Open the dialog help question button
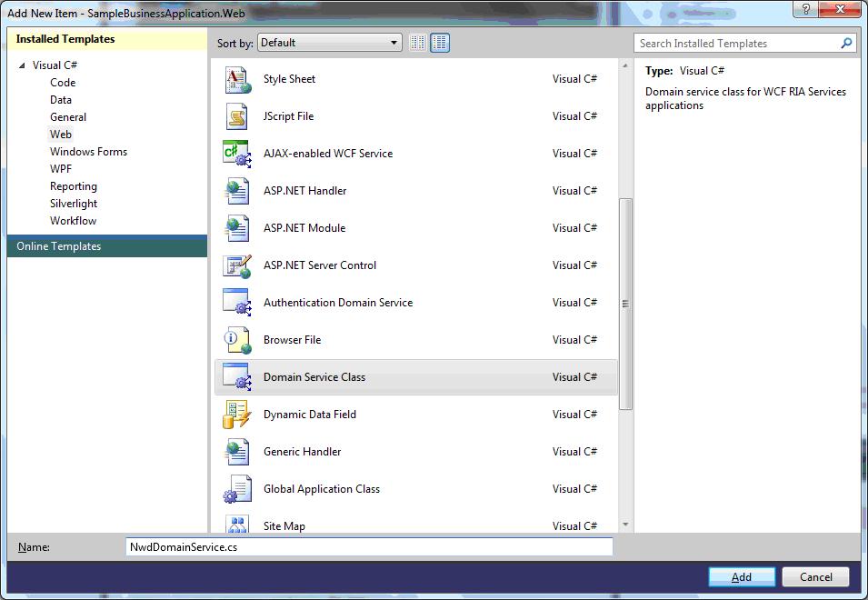The height and width of the screenshot is (600, 868). click(805, 9)
